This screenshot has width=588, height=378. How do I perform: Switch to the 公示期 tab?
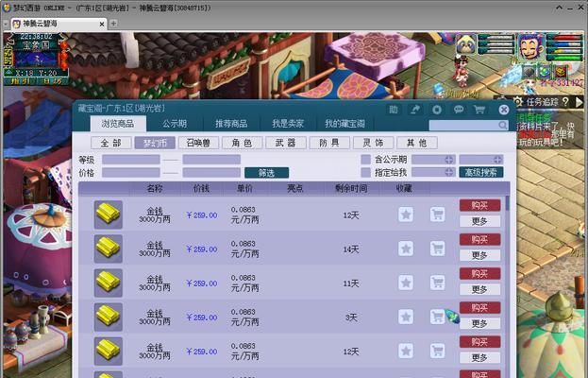(x=175, y=123)
